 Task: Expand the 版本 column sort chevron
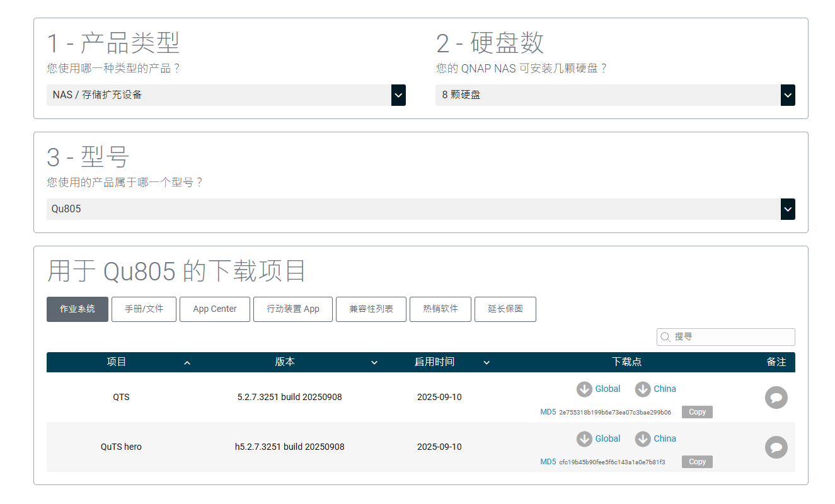(374, 362)
